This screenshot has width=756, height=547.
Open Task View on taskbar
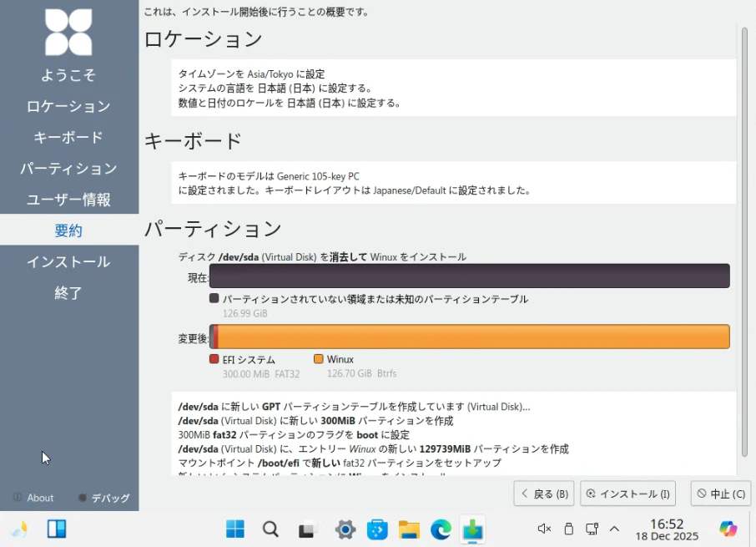click(306, 530)
